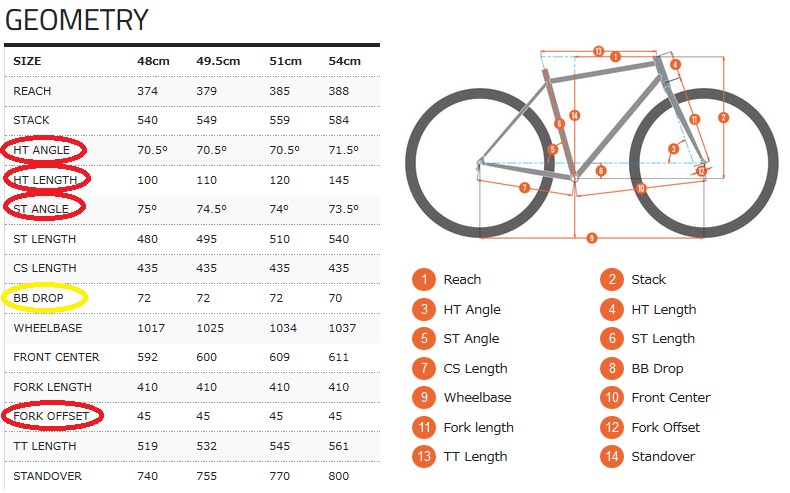
Task: Click the 54cm size column header
Action: 345,61
